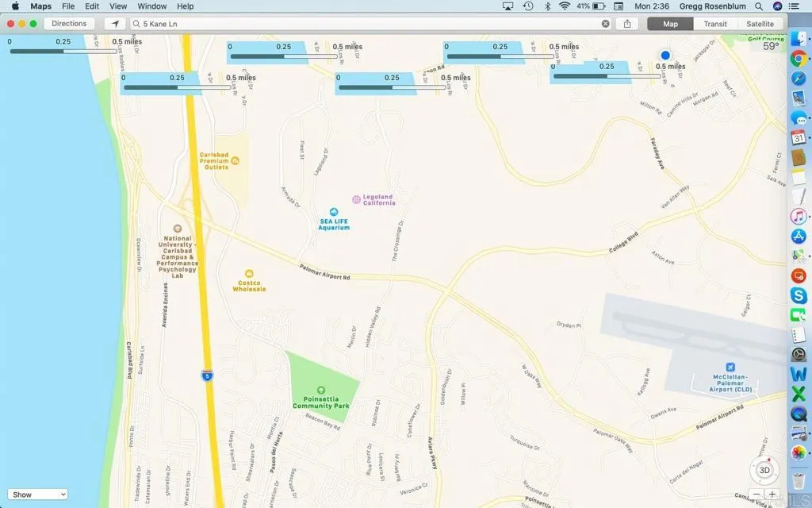Open iTunes from the Dock
This screenshot has height=508, width=812.
799,216
